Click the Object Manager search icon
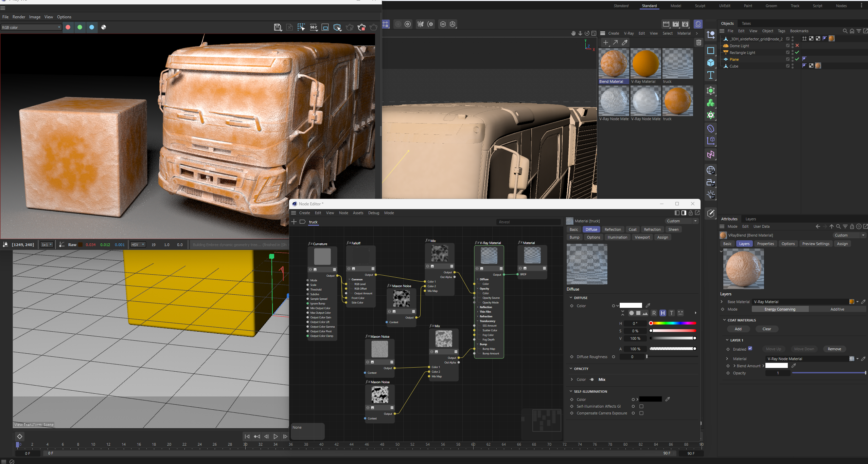The width and height of the screenshot is (868, 464). pos(845,31)
